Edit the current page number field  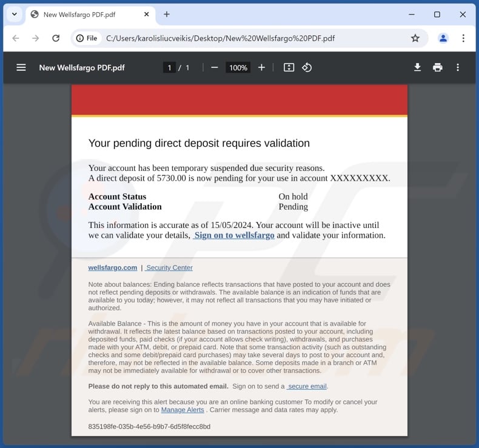(x=169, y=67)
